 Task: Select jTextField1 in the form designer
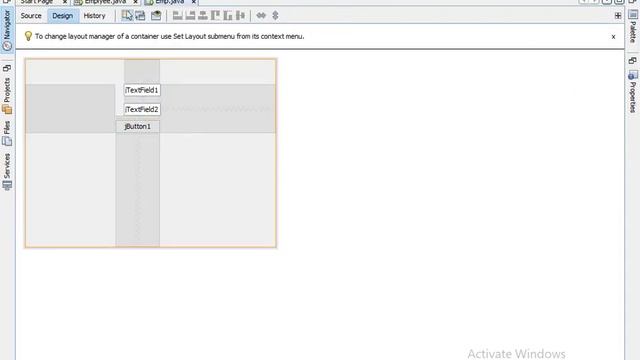point(142,90)
